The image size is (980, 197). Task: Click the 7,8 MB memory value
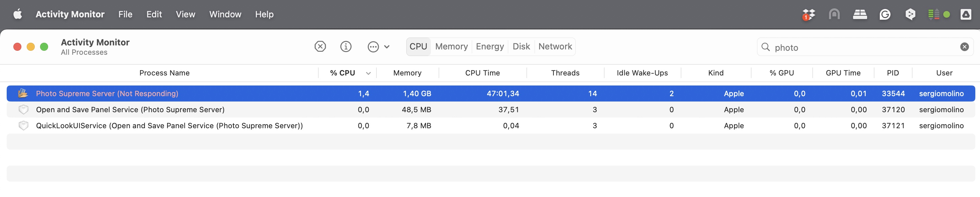[419, 126]
